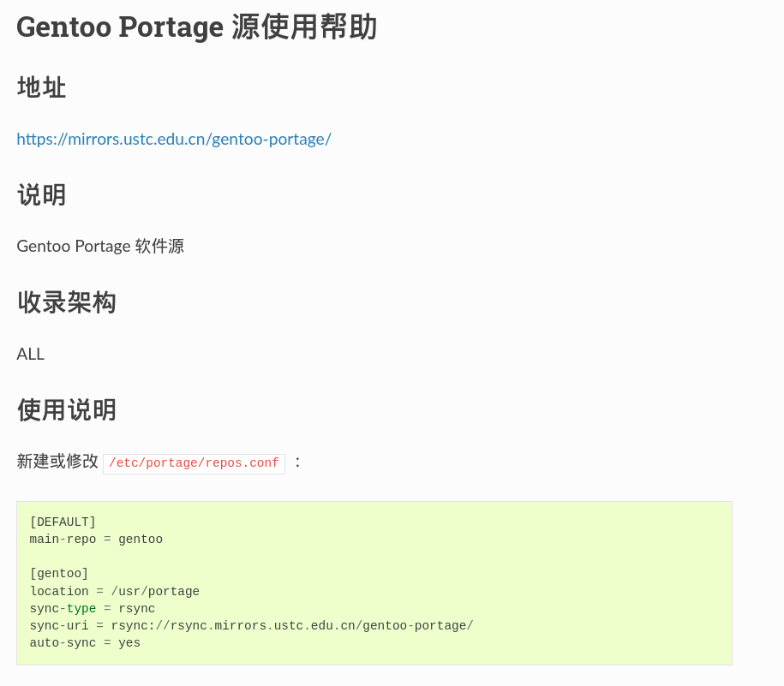Viewport: 784px width, 686px height.
Task: Click the 地址 section heading
Action: click(41, 87)
